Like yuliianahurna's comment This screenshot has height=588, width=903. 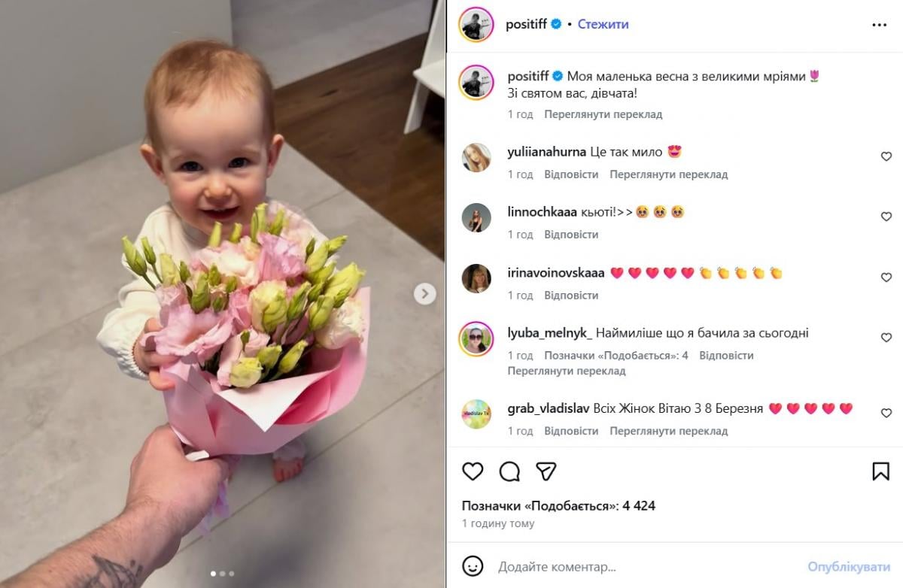[x=886, y=156]
